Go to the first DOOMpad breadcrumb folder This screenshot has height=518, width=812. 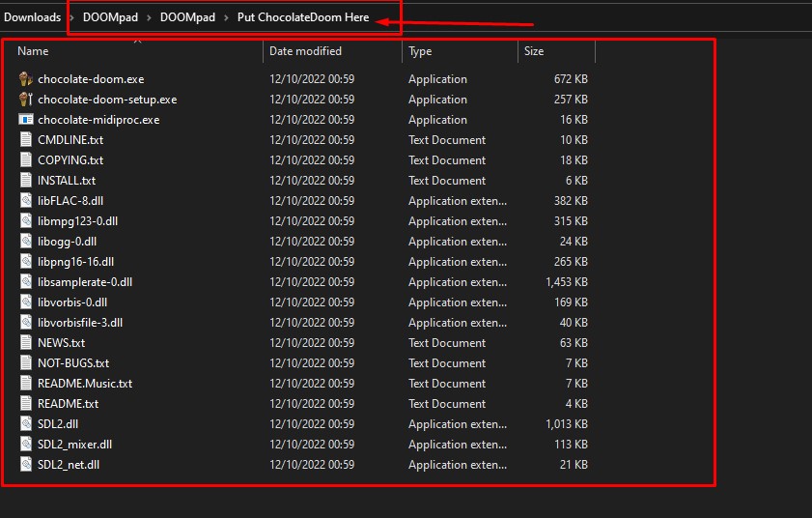click(x=110, y=17)
